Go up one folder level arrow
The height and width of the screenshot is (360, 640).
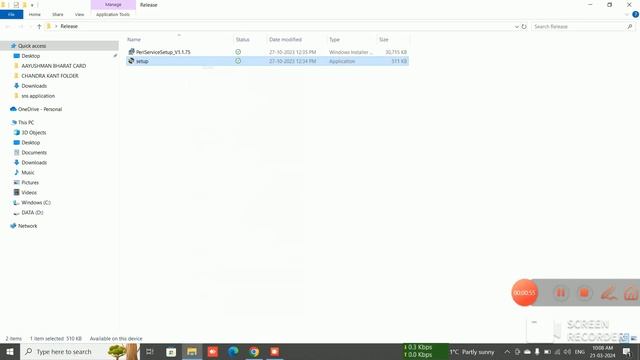point(39,26)
